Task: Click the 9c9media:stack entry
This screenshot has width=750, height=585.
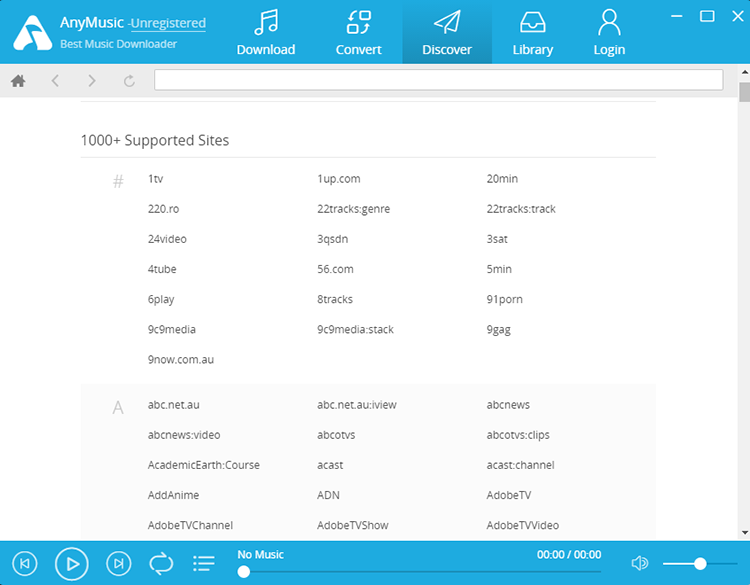Action: [x=355, y=330]
